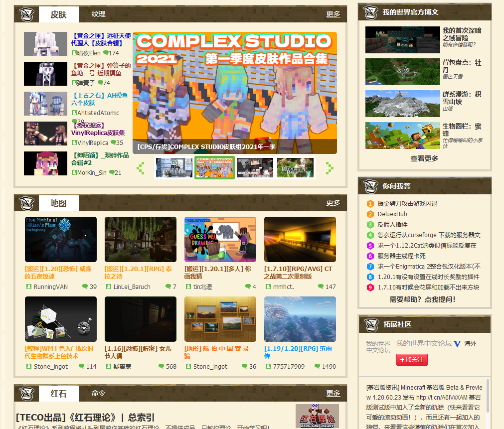Click 需要帮助？点我提问！

click(x=422, y=299)
